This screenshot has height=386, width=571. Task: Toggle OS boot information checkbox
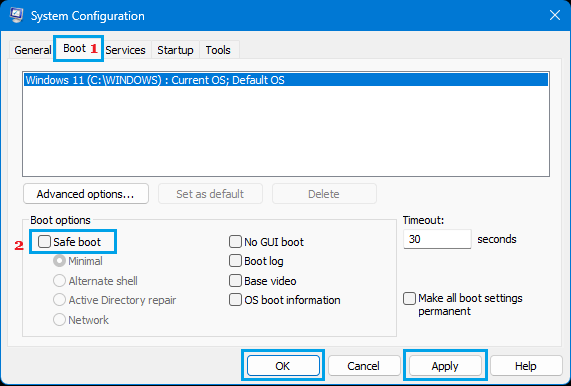click(x=235, y=300)
